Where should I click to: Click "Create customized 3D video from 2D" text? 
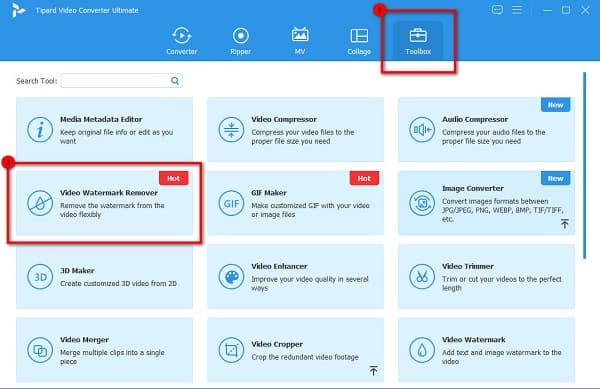(x=118, y=283)
